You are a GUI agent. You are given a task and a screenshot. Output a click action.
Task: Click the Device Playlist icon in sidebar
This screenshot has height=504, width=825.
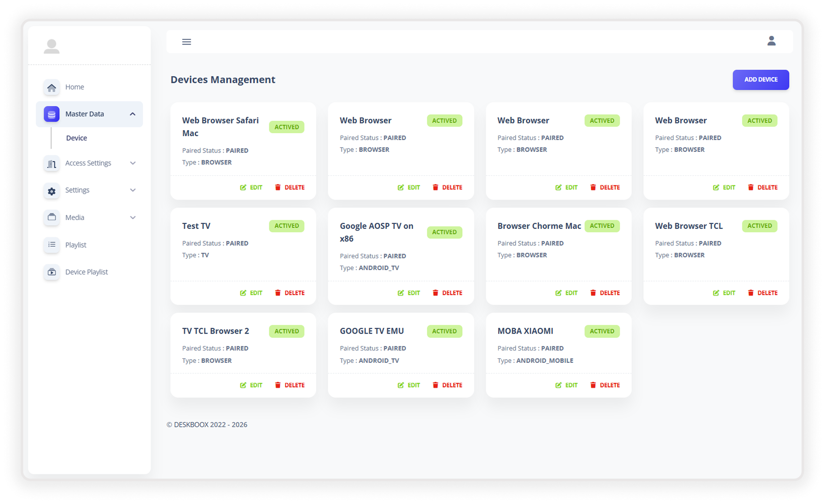(x=51, y=272)
